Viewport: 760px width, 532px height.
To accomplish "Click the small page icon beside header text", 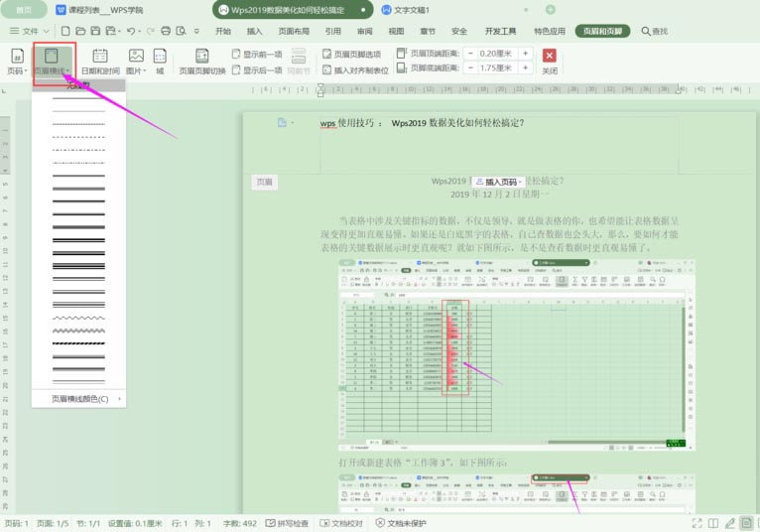I will coord(282,123).
